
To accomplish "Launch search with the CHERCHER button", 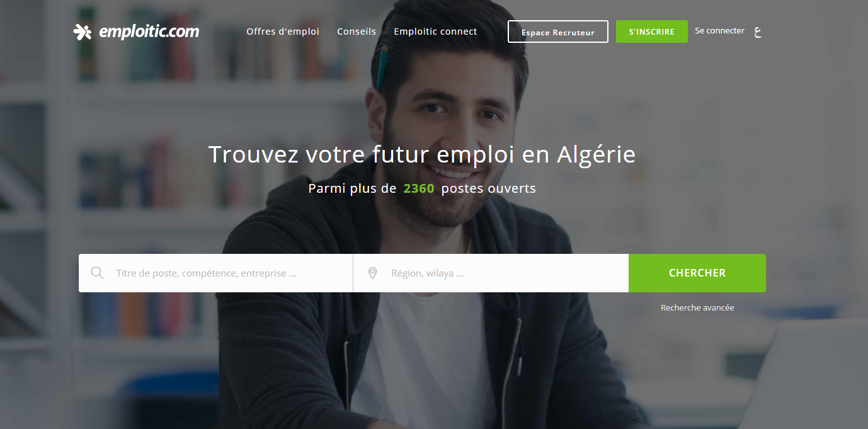I will pos(697,273).
